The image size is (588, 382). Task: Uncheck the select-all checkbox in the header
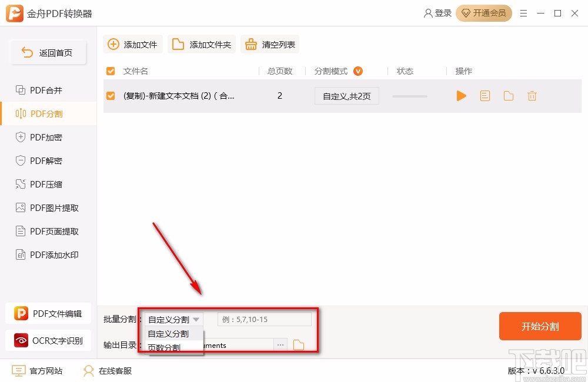[111, 71]
